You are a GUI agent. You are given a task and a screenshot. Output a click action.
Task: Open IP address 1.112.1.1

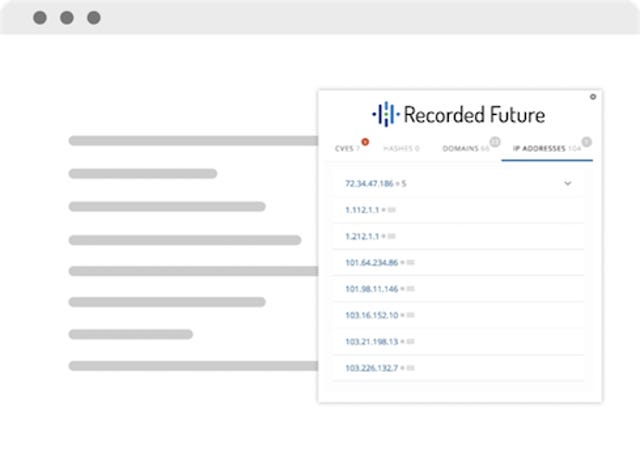(x=362, y=210)
